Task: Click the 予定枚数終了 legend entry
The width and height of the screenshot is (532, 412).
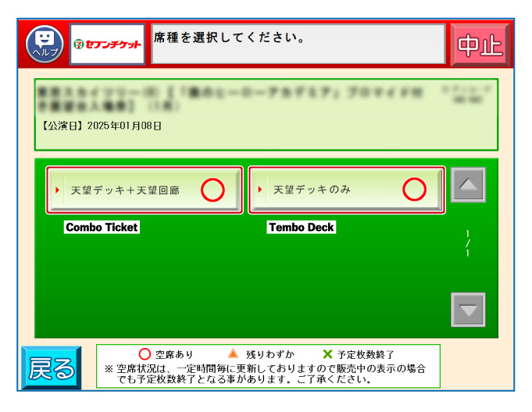Action: pyautogui.click(x=359, y=354)
